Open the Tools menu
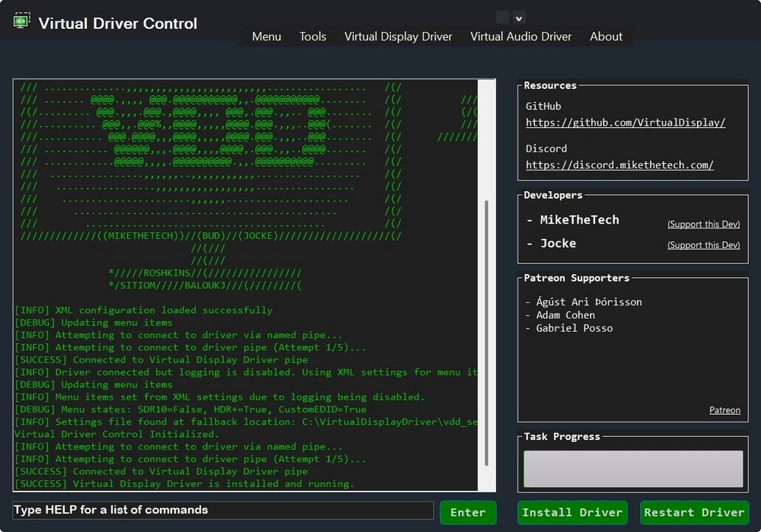The width and height of the screenshot is (761, 532). pos(313,36)
